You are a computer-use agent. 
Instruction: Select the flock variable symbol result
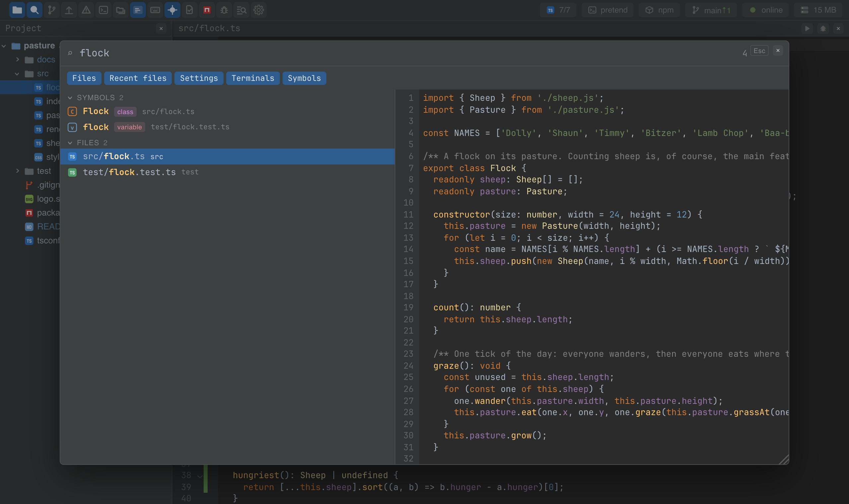[x=228, y=127]
